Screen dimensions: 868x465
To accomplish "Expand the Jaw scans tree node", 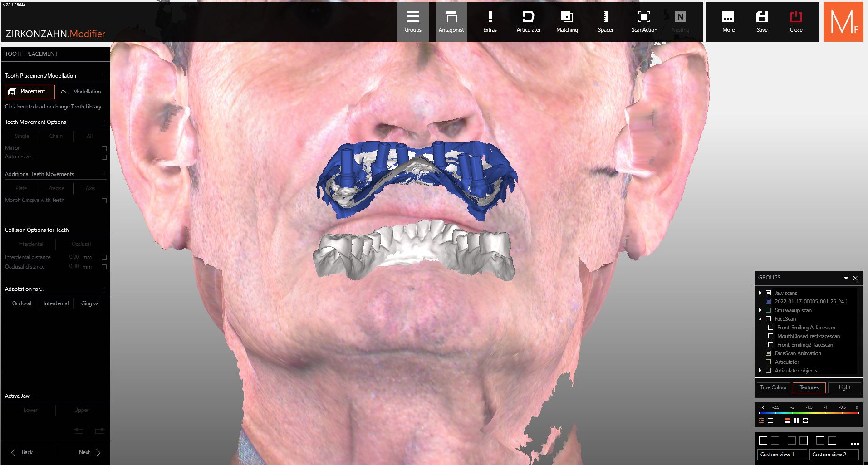I will point(760,293).
